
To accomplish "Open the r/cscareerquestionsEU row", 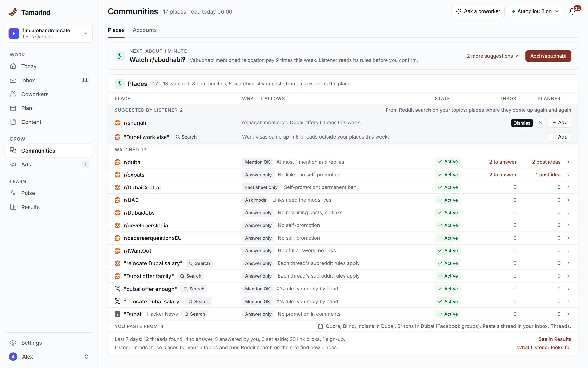I will pyautogui.click(x=343, y=238).
